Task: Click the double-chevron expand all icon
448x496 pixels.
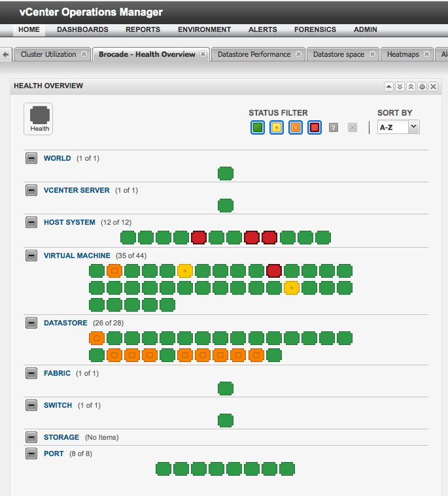Action: [400, 86]
